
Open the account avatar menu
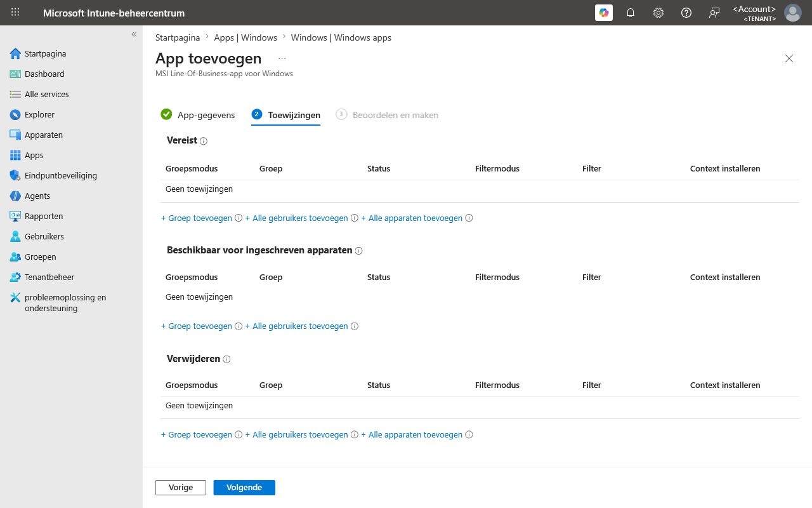point(793,13)
